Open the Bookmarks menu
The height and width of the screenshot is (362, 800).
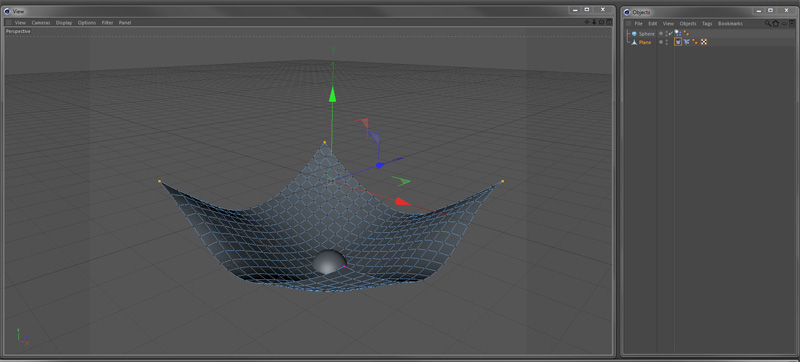coord(730,23)
